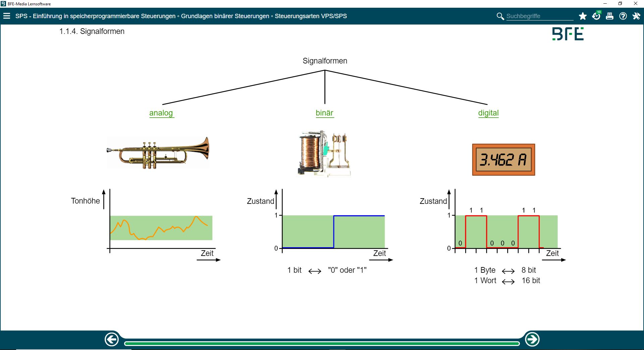Click the digital ammeter display image
This screenshot has width=644, height=350.
tap(503, 160)
